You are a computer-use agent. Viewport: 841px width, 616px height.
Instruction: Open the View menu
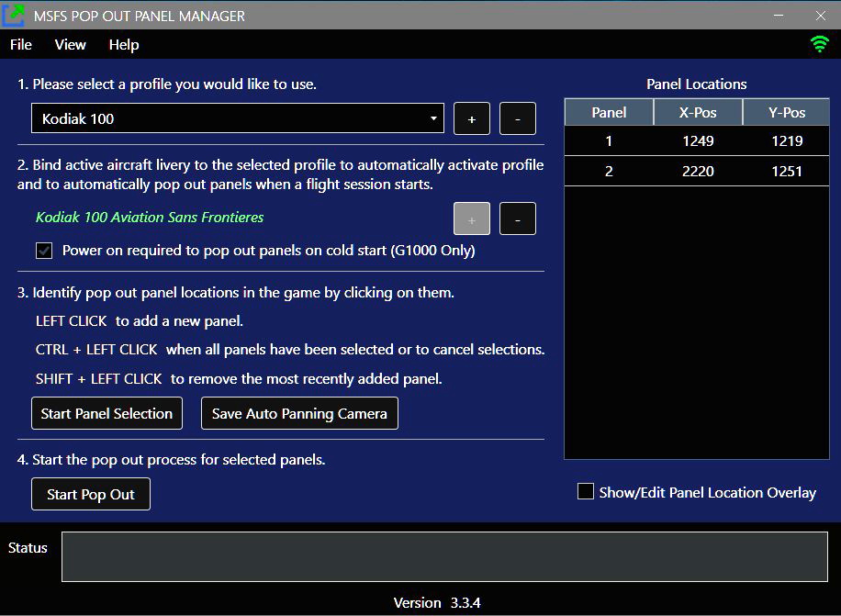[x=70, y=44]
